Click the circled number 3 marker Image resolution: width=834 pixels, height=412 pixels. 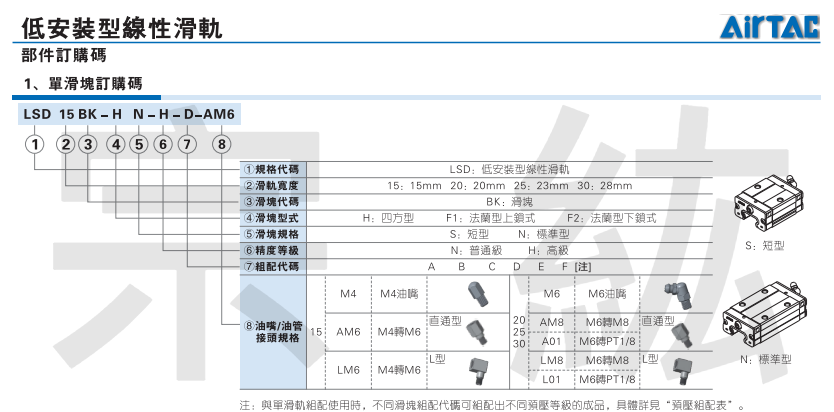pyautogui.click(x=88, y=145)
